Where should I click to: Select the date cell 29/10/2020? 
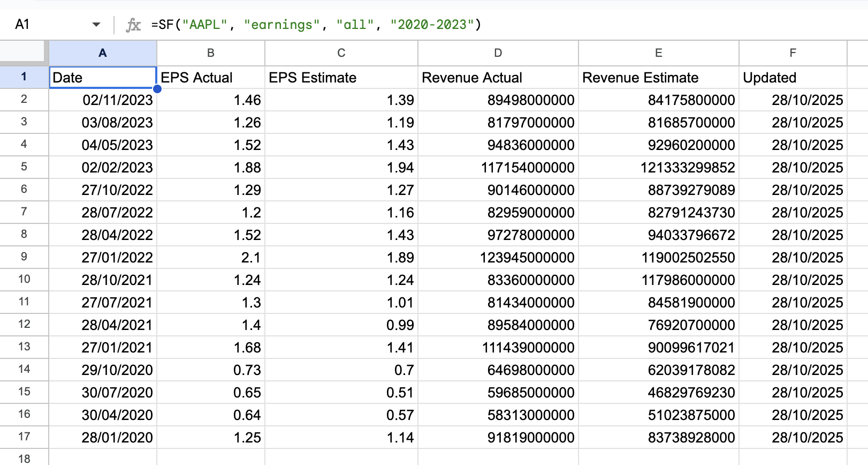click(x=103, y=370)
